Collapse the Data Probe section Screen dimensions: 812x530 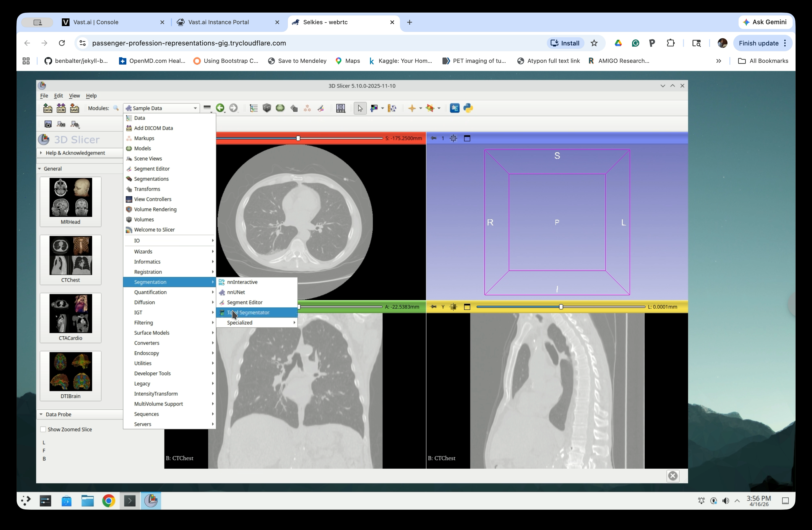point(58,414)
